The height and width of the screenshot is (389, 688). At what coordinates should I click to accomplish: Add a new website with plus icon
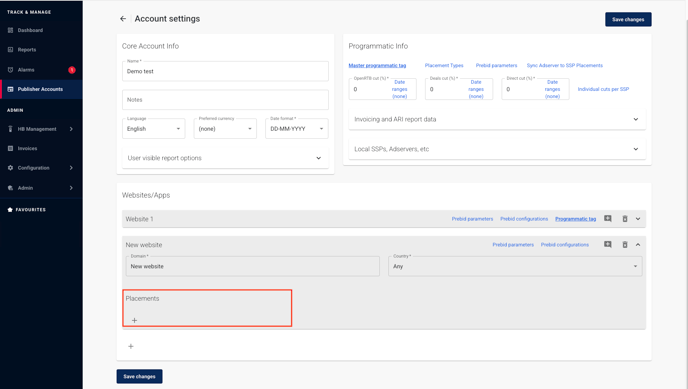pos(131,346)
